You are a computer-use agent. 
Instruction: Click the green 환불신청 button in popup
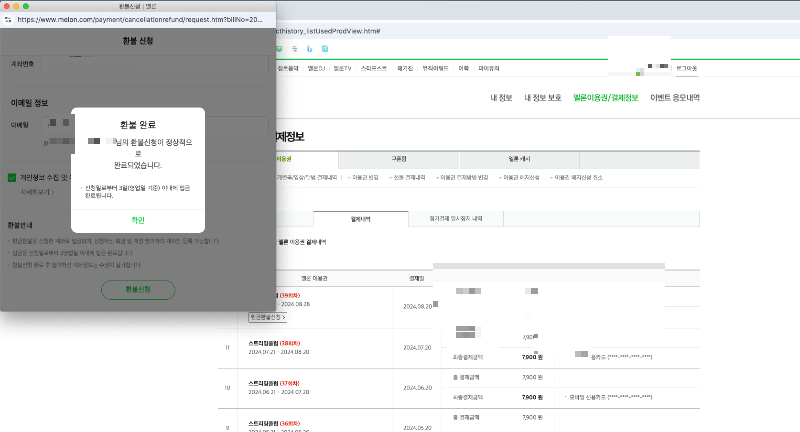point(138,289)
